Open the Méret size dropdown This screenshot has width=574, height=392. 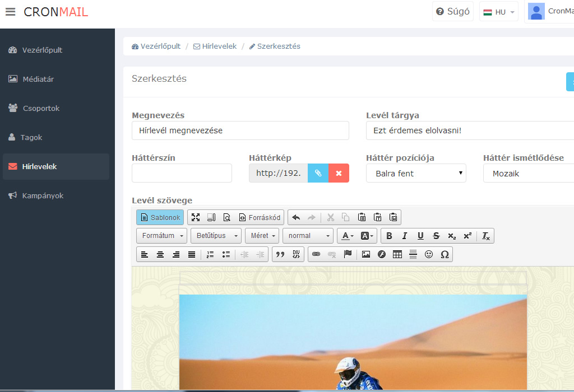[262, 236]
